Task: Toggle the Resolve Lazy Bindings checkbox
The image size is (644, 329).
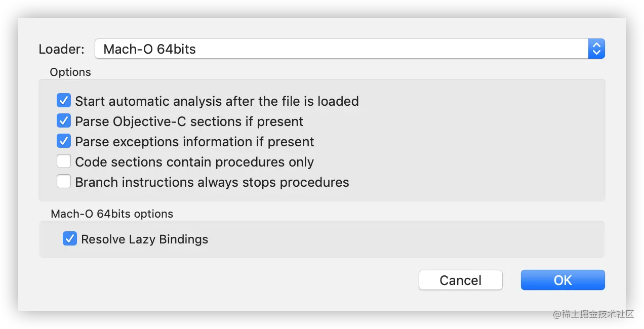Action: click(70, 238)
